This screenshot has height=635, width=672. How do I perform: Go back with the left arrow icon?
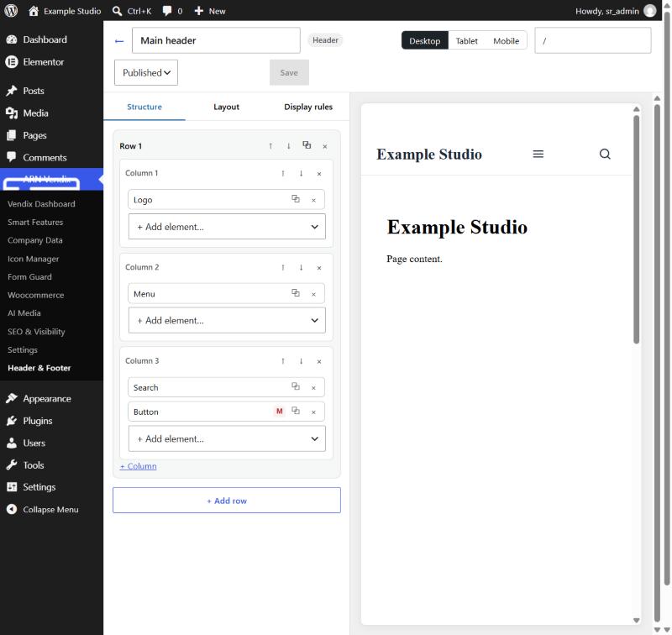[119, 41]
